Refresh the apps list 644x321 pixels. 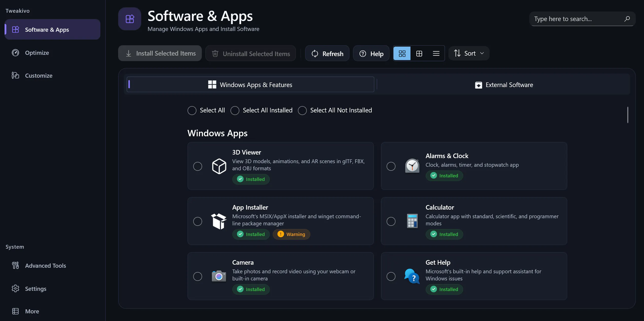[327, 53]
